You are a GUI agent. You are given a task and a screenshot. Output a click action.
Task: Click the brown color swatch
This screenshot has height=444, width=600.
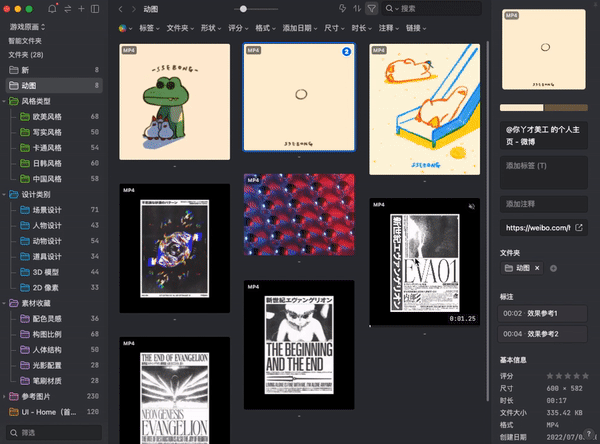(566, 108)
